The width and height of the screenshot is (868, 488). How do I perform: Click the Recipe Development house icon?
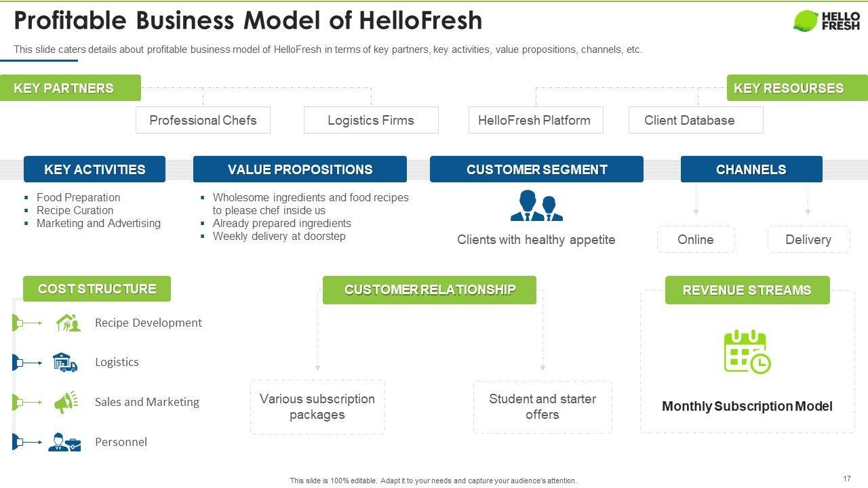click(x=68, y=323)
